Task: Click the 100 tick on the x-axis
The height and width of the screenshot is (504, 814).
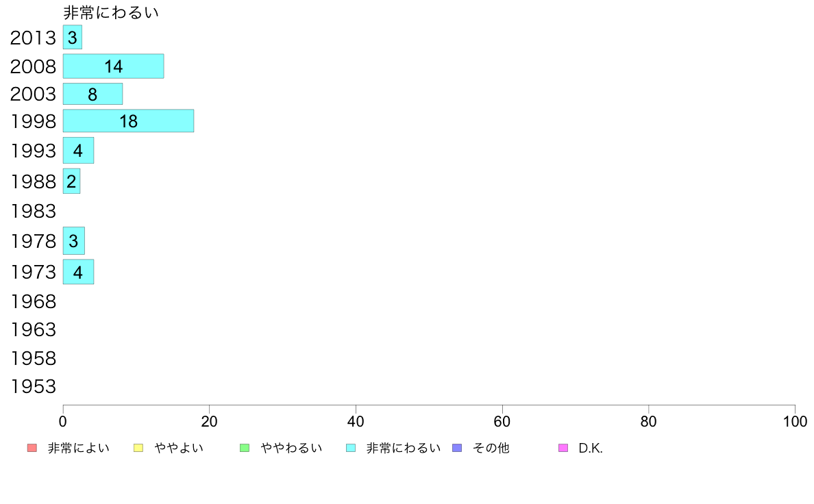Action: 795,421
